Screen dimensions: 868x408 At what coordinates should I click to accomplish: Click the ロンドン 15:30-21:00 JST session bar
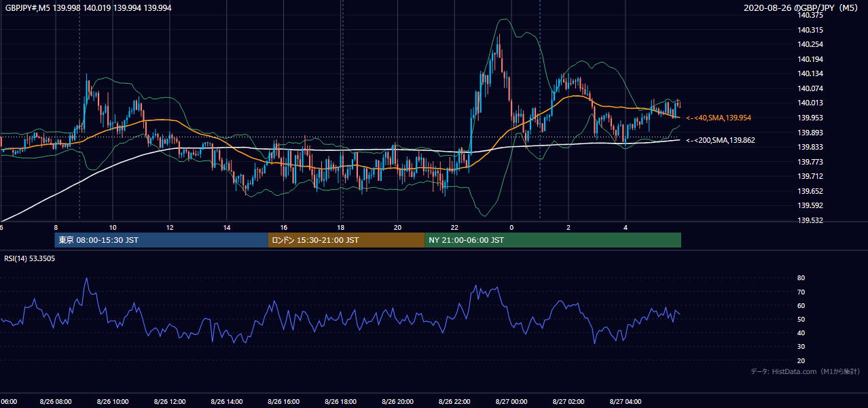pos(346,240)
